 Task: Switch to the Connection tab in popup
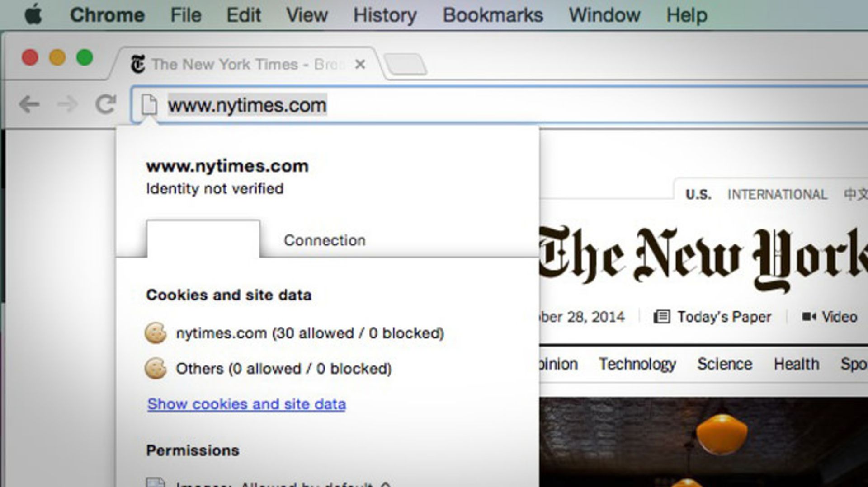pyautogui.click(x=324, y=240)
